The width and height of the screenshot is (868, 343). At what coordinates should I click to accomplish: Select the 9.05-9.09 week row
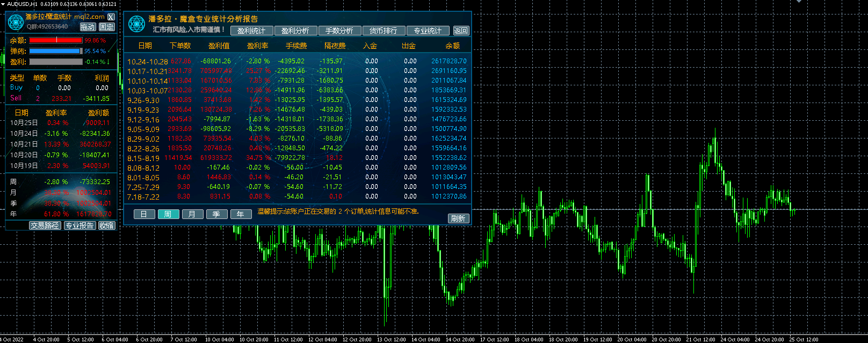(x=297, y=129)
